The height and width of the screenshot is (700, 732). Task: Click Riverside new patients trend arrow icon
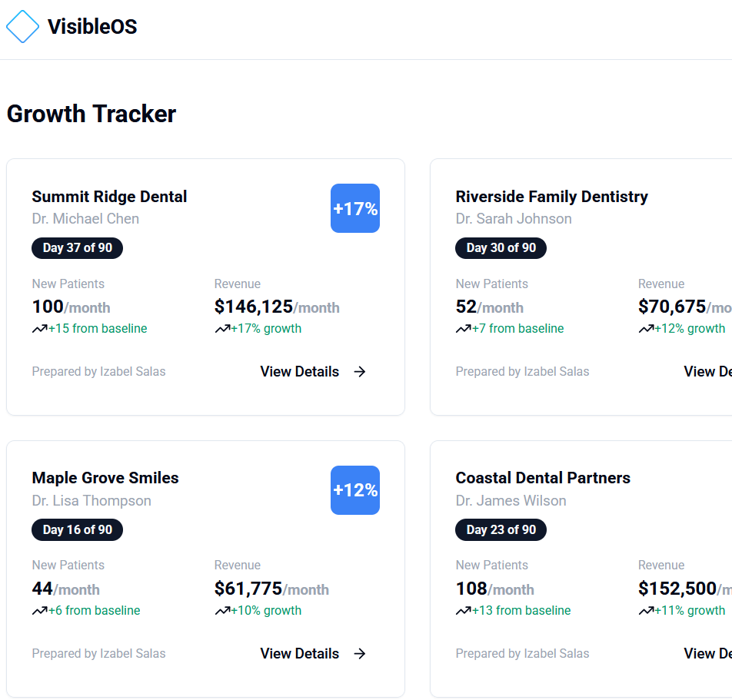tap(464, 329)
